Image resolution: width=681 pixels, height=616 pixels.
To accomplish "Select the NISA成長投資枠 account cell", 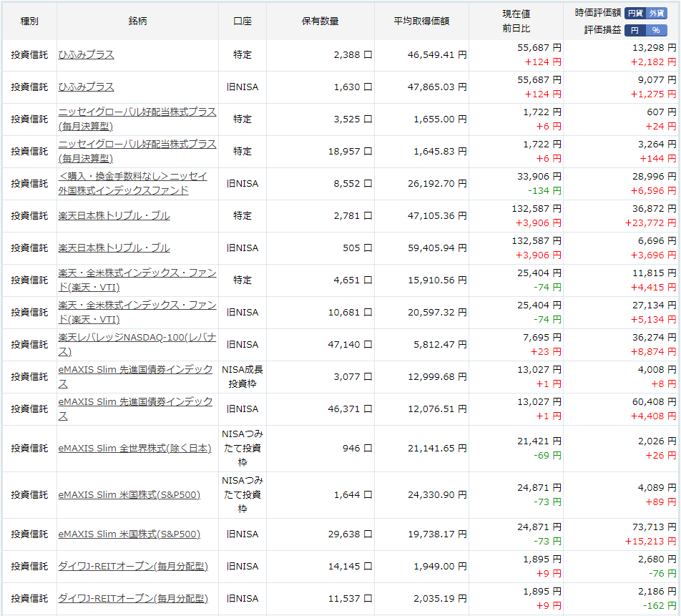I will click(242, 376).
